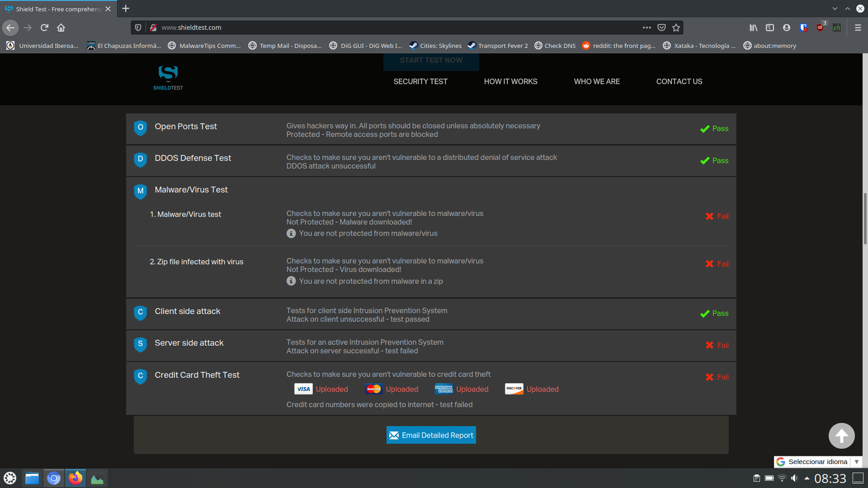This screenshot has width=868, height=488.
Task: Expand the page actions three-dots menu
Action: 647,28
